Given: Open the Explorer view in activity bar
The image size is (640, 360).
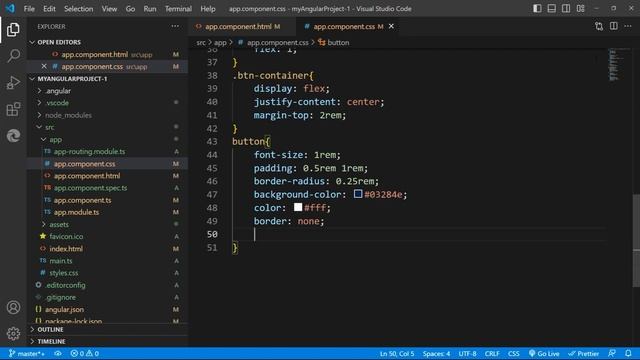Looking at the screenshot, I should tap(13, 30).
